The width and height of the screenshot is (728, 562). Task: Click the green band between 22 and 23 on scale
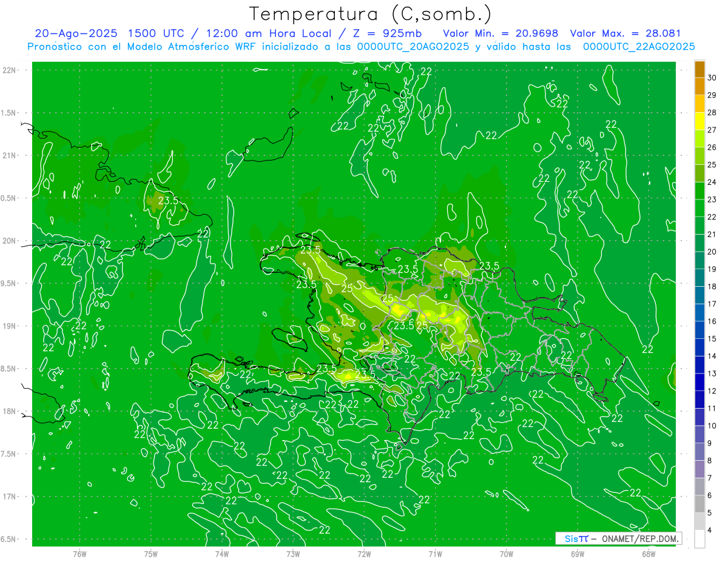(x=699, y=208)
